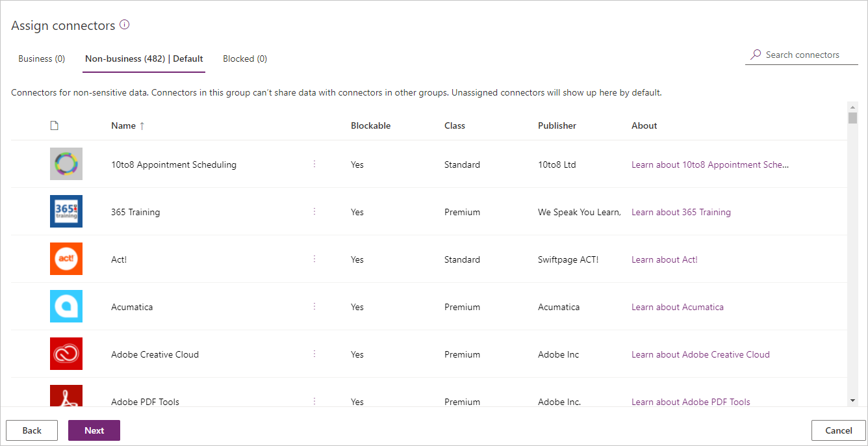This screenshot has height=446, width=868.
Task: Click the We Speak You Learn publisher cell
Action: pos(580,212)
